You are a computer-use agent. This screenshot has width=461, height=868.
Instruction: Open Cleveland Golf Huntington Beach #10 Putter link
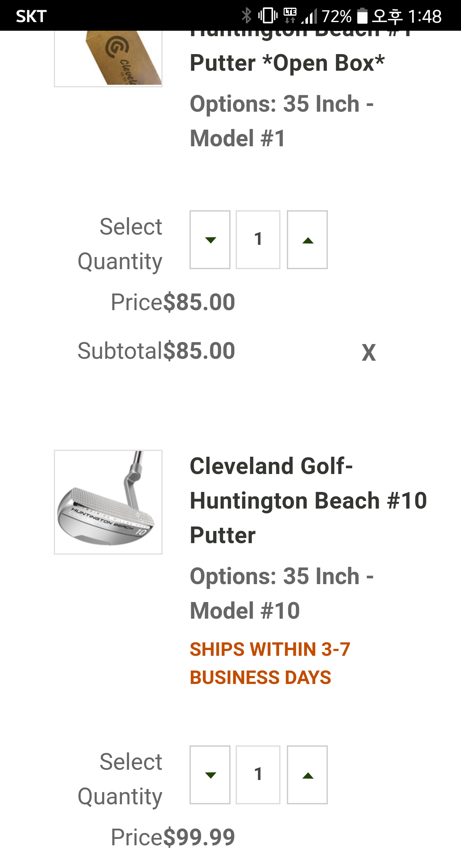click(308, 500)
